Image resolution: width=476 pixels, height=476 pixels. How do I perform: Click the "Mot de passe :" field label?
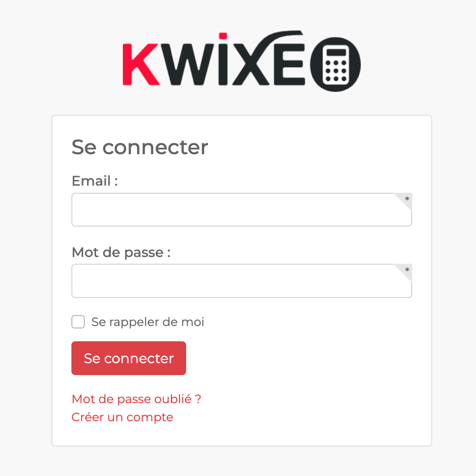click(121, 252)
